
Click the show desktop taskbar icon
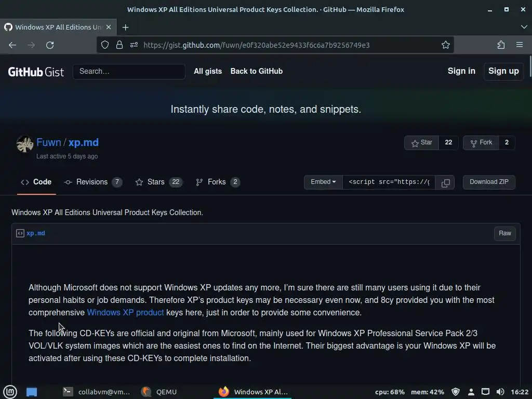point(32,392)
